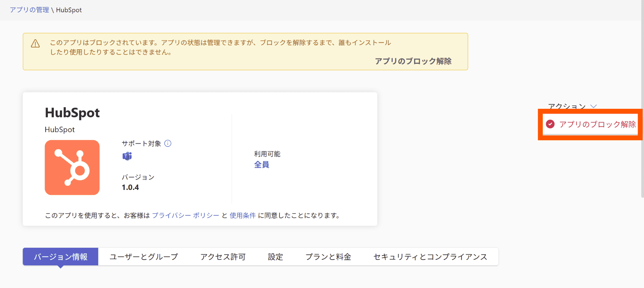Open the プライバシー ポリシー link

[186, 215]
